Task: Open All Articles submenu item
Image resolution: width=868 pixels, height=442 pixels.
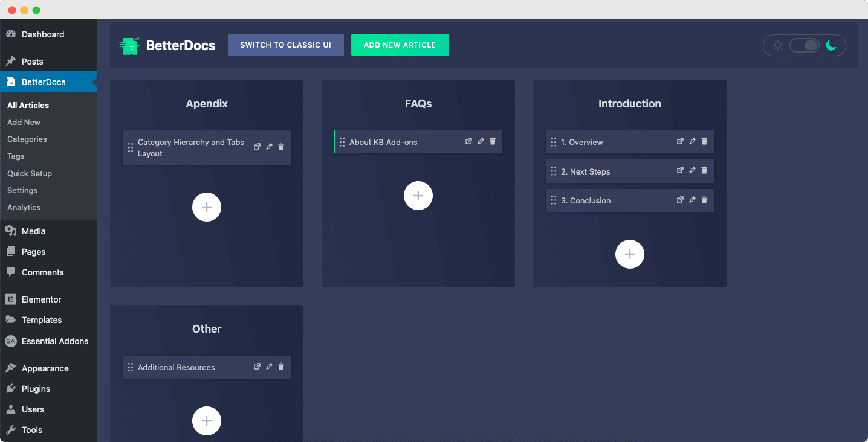Action: click(28, 105)
